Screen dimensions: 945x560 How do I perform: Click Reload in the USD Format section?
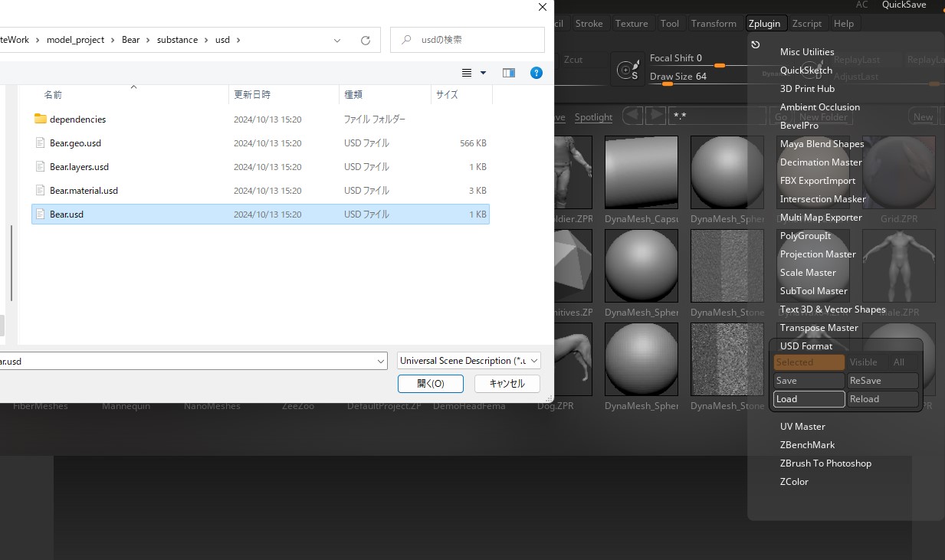[x=882, y=399]
